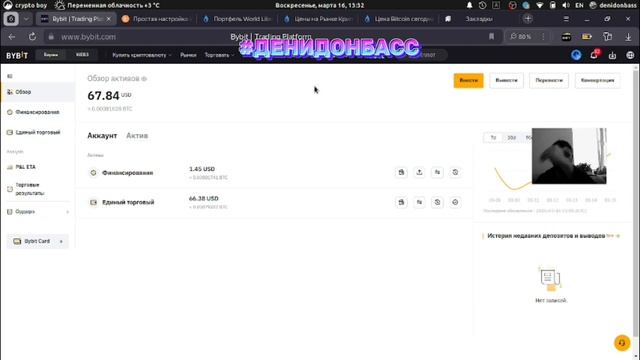The width and height of the screenshot is (640, 360).
Task: Open the notifications bell with red badge
Action: 594,55
